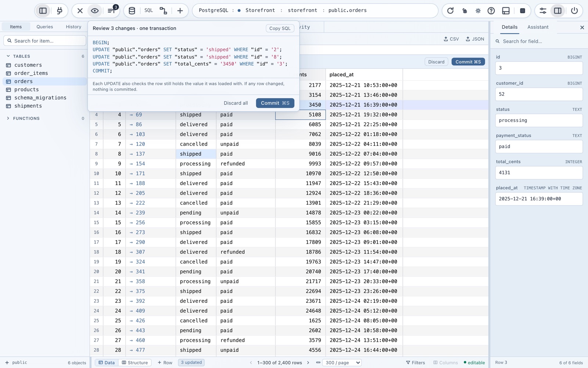Switch to the Structure view tab
Image resolution: width=588 pixels, height=368 pixels.
coord(135,362)
